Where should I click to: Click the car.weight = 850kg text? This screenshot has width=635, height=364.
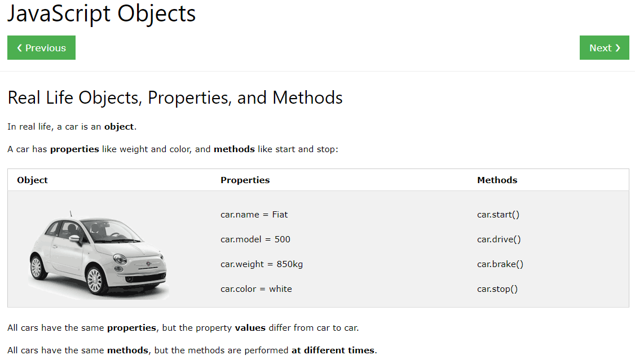pos(262,264)
